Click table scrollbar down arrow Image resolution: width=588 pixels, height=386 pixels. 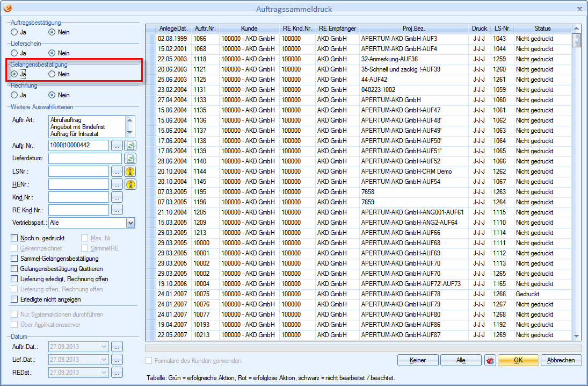click(576, 337)
